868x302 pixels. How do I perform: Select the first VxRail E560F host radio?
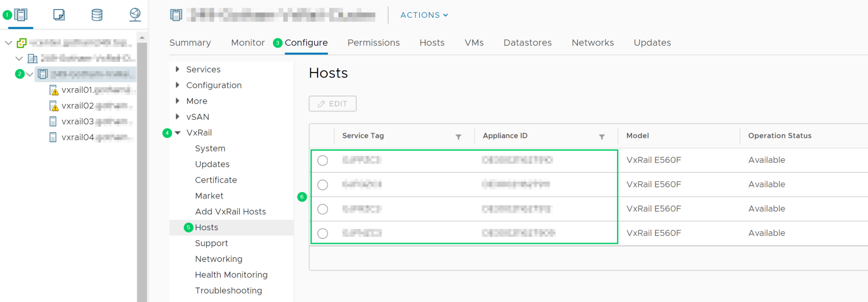tap(323, 160)
